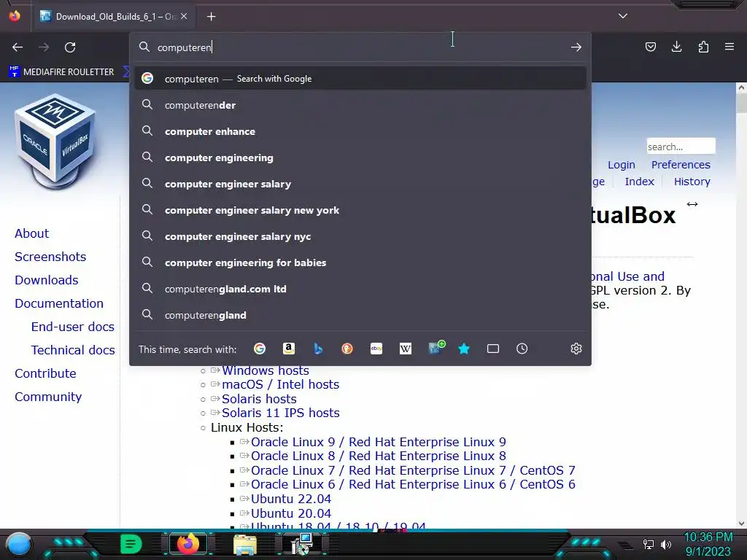Open Firefox from the taskbar

click(188, 544)
